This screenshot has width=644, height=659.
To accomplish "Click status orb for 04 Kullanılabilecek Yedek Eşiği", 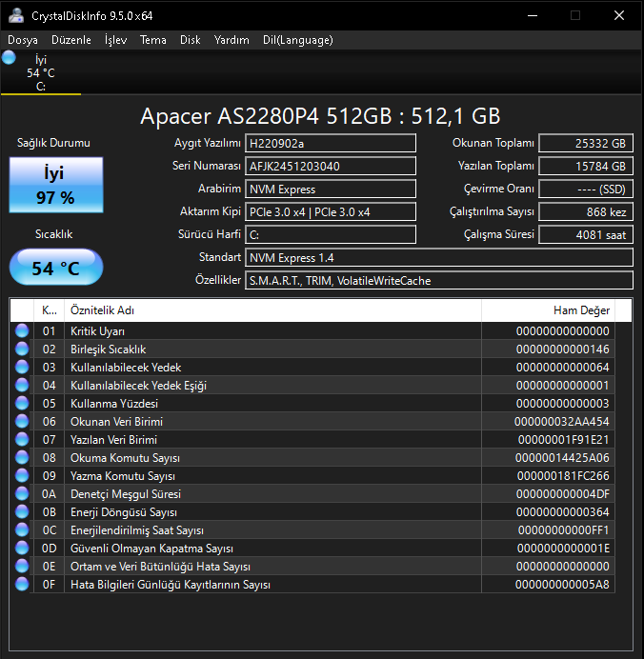I will pyautogui.click(x=22, y=385).
